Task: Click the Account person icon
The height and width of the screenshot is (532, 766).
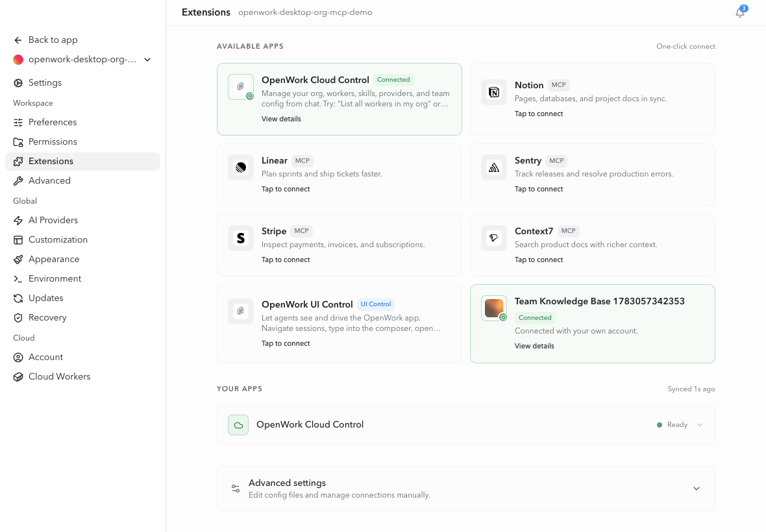Action: coord(18,357)
